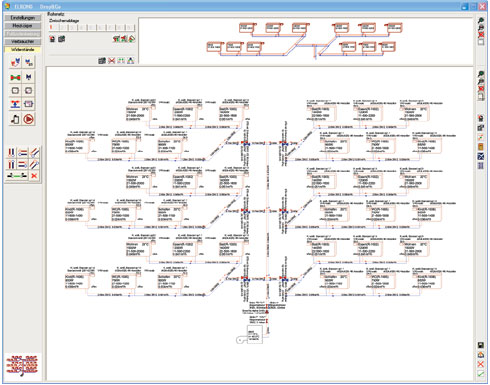Click the house icon in lower right toolbar
490x385 pixels.
point(481,355)
